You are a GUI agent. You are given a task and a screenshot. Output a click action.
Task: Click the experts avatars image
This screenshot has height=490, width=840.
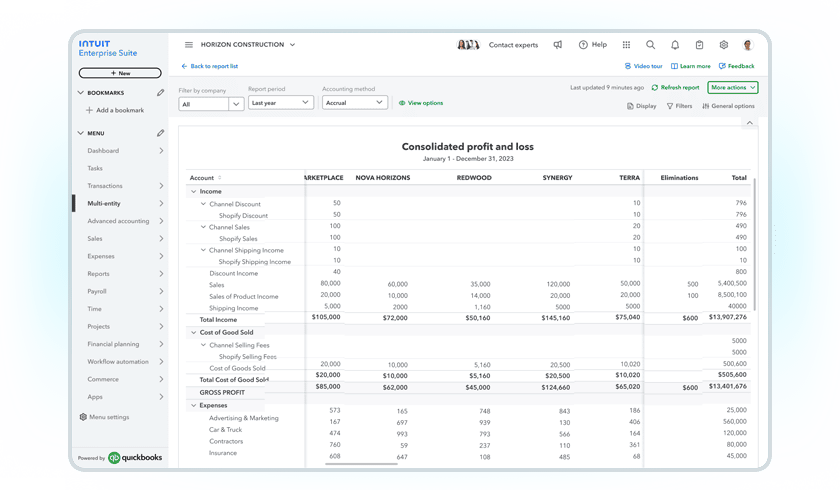468,45
